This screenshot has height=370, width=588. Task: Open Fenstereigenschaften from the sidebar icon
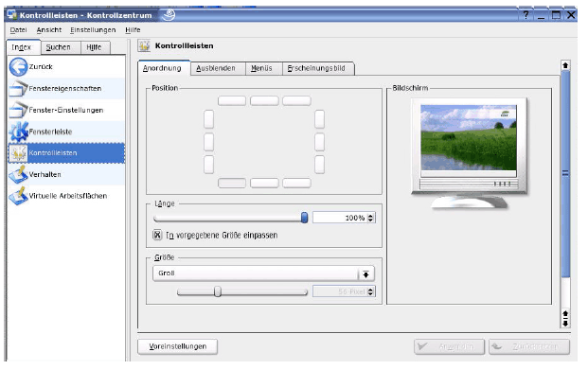coord(18,88)
